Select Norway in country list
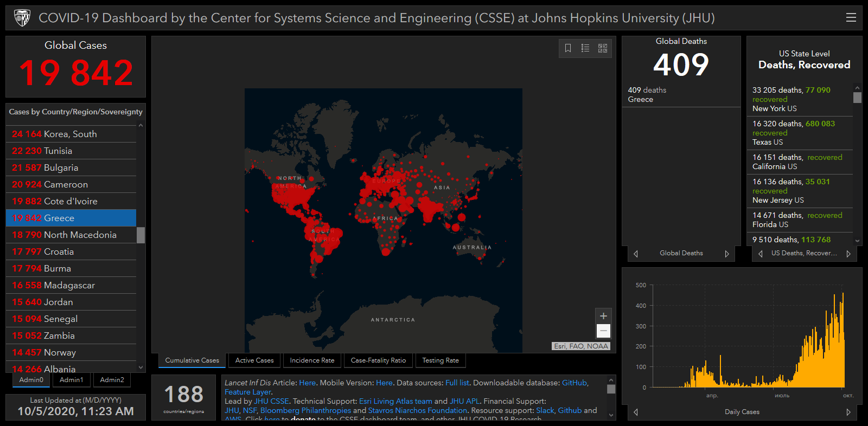Image resolution: width=868 pixels, height=426 pixels. point(71,352)
